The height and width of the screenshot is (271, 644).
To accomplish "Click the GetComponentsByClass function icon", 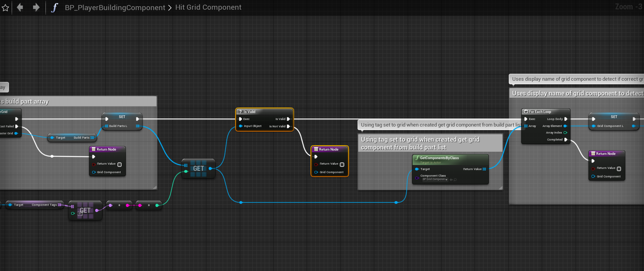I will [417, 158].
